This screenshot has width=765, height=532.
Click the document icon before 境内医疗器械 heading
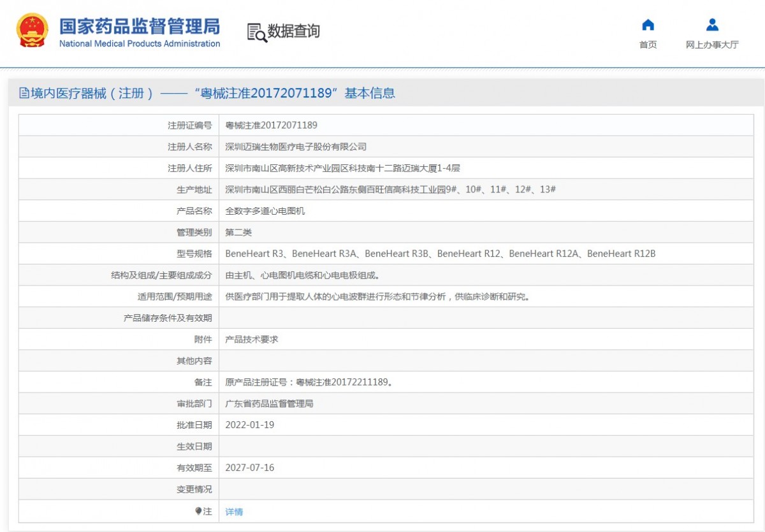pyautogui.click(x=24, y=94)
